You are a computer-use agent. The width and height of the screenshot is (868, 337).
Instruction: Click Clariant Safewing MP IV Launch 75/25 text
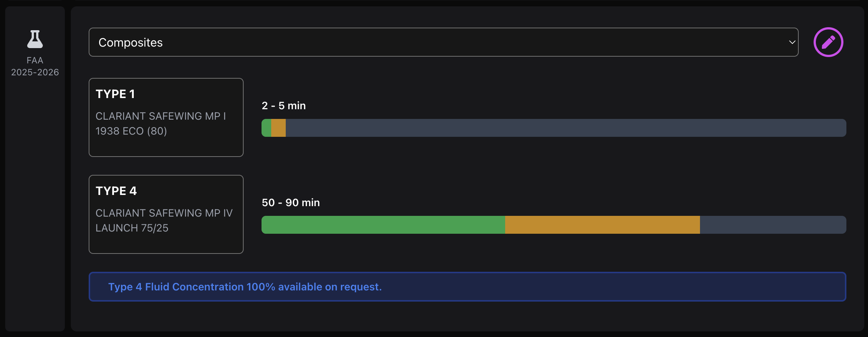tap(164, 220)
